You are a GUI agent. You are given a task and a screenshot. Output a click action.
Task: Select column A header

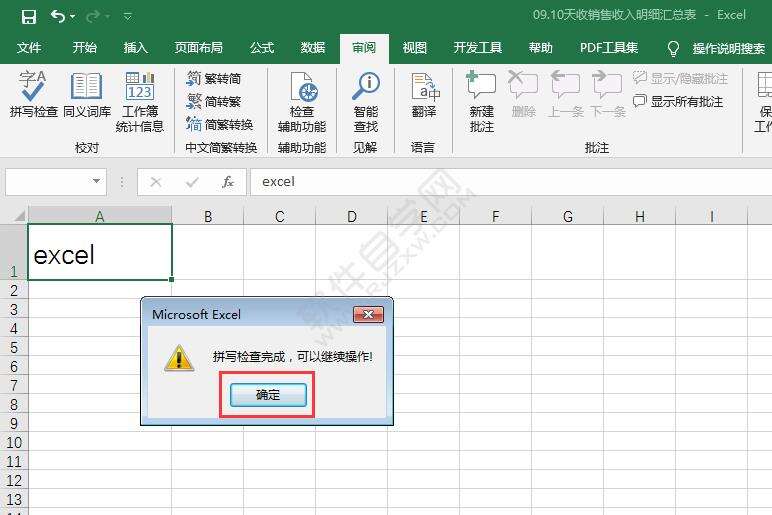pos(100,217)
